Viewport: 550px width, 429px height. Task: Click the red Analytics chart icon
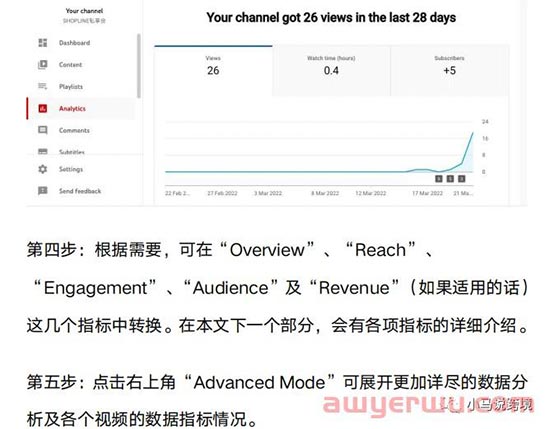[42, 108]
